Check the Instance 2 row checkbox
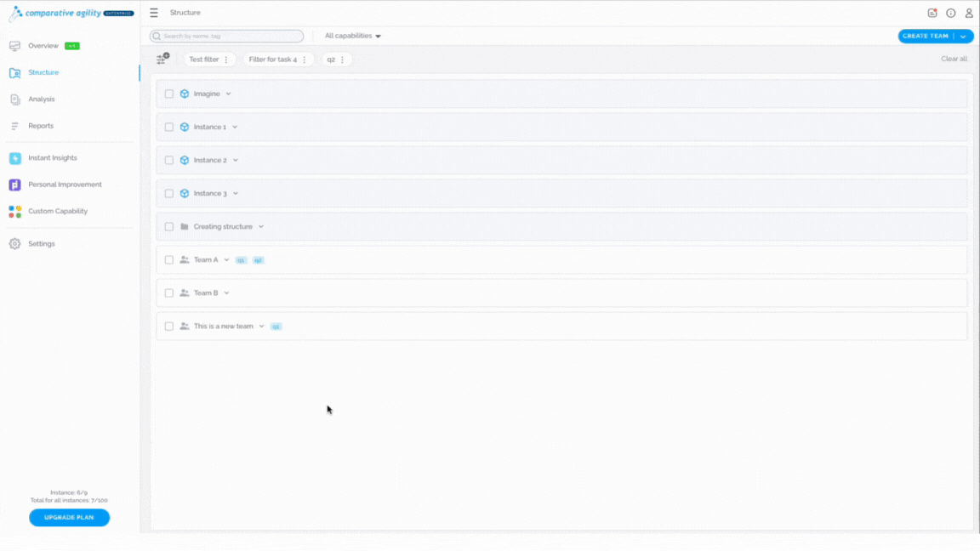This screenshot has width=980, height=551. (168, 160)
